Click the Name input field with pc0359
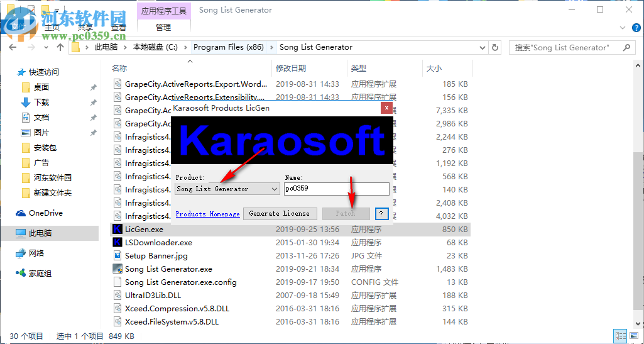The width and height of the screenshot is (644, 344). pyautogui.click(x=336, y=189)
